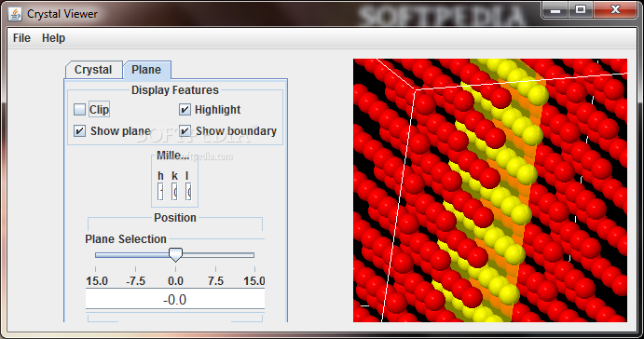
Task: Click the k Miller index field
Action: pyautogui.click(x=174, y=192)
